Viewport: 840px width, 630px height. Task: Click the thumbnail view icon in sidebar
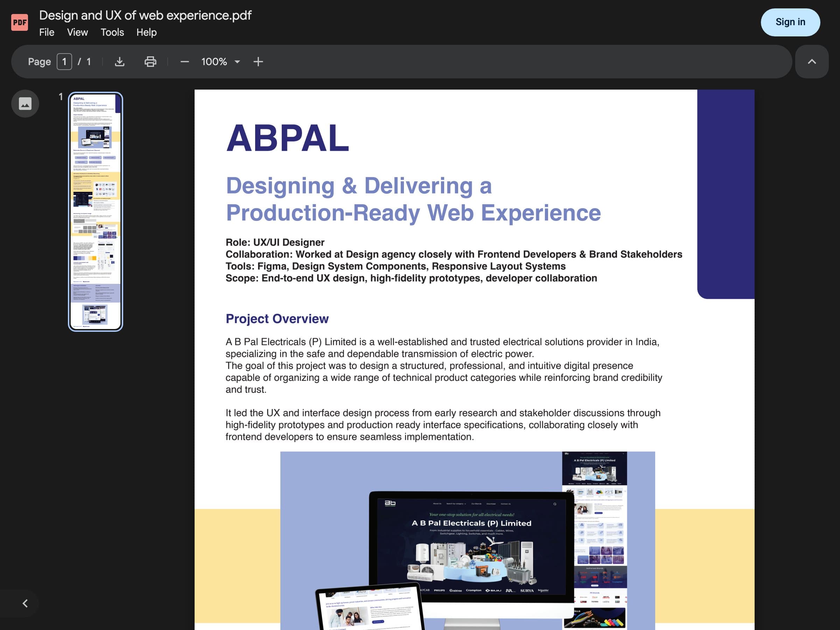25,103
